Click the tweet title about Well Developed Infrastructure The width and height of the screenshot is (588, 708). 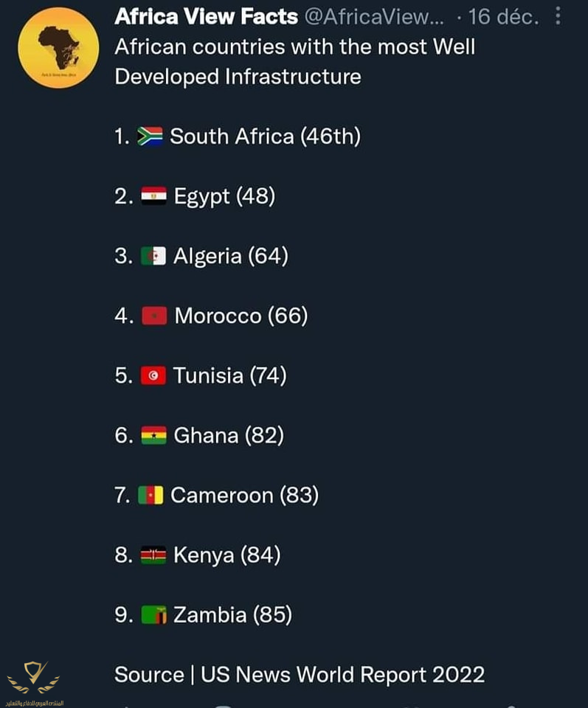point(294,61)
